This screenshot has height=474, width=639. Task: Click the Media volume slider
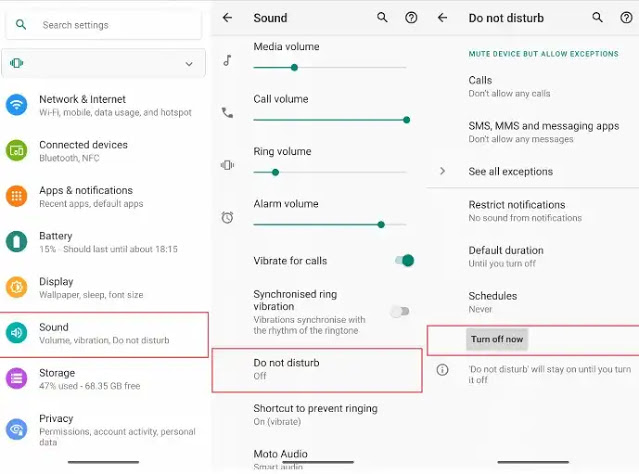(329, 68)
